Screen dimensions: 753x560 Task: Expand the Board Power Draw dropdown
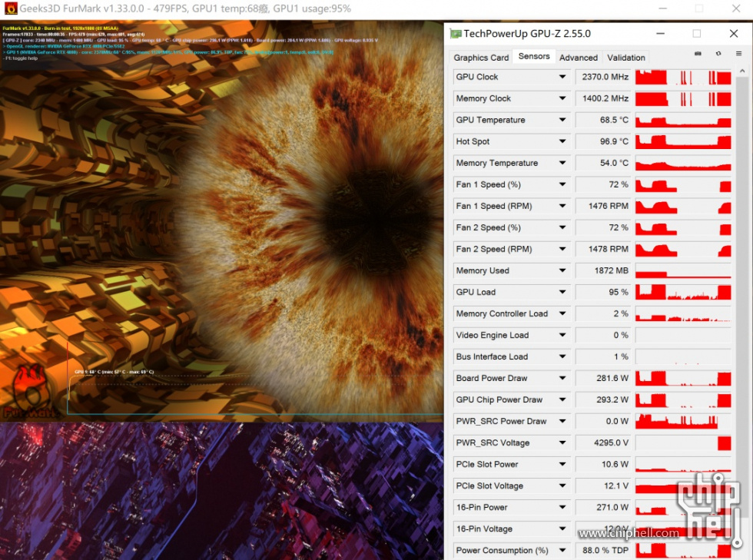point(562,378)
